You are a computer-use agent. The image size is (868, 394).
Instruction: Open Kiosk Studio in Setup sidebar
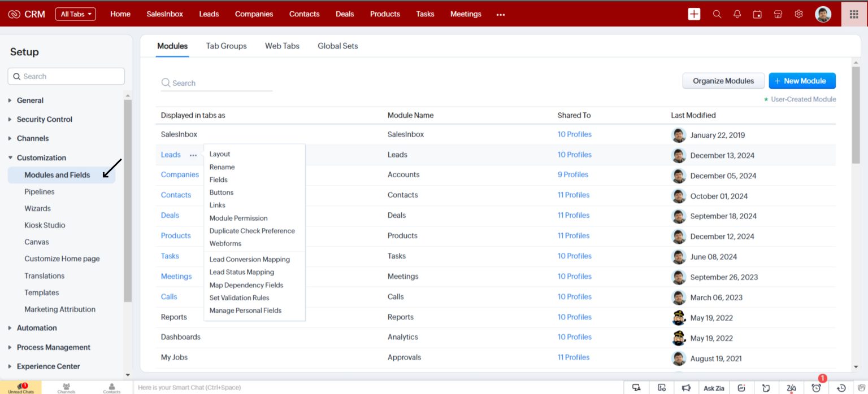pyautogui.click(x=45, y=225)
